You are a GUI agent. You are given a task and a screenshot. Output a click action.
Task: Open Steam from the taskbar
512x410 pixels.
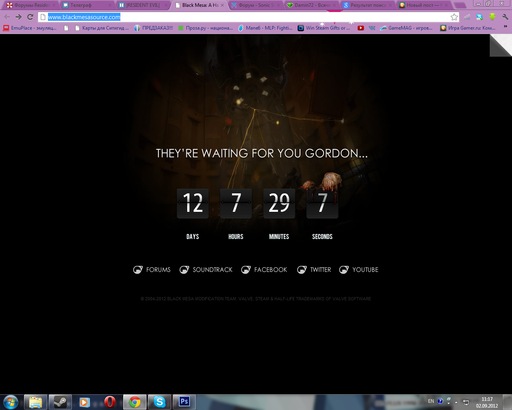pyautogui.click(x=60, y=402)
